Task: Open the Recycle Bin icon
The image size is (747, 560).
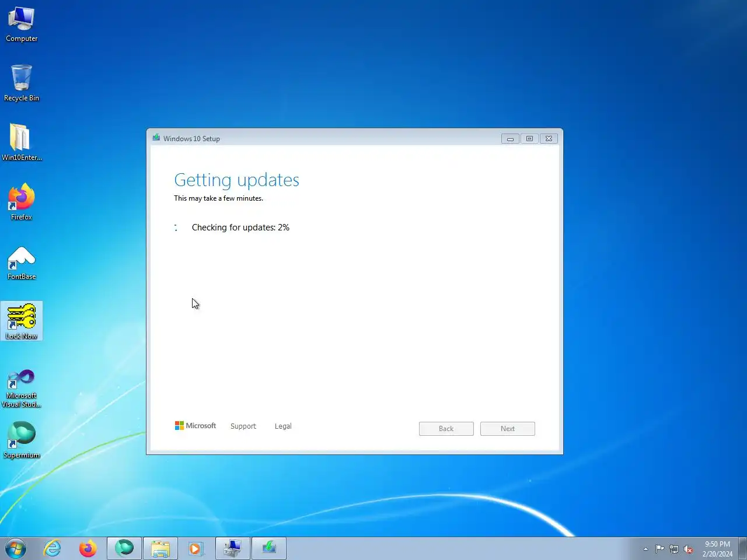Action: click(x=22, y=83)
